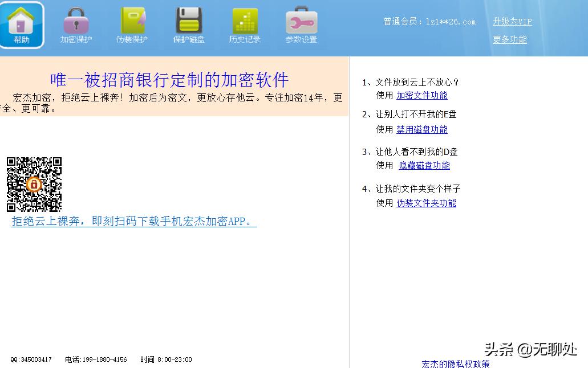Open the 隐藏磁盘功能 link
Screen dimensions: 588x368
[424, 165]
